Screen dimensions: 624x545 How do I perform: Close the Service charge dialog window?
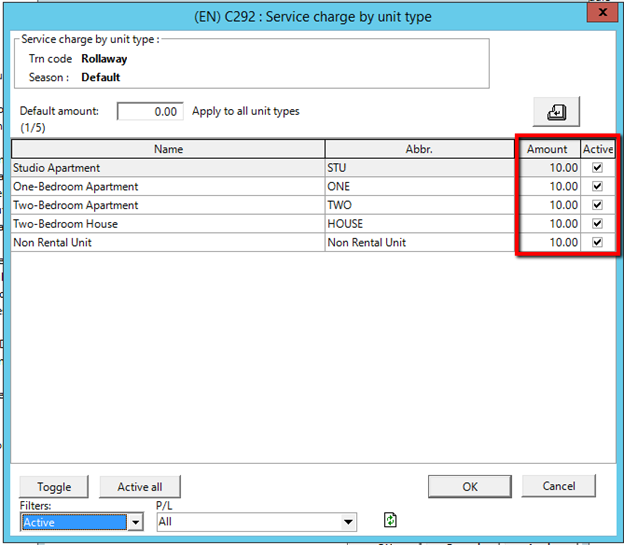(x=599, y=13)
